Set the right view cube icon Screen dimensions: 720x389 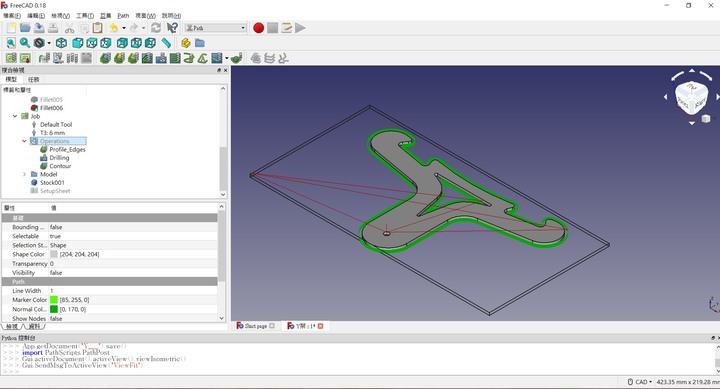[x=106, y=43]
